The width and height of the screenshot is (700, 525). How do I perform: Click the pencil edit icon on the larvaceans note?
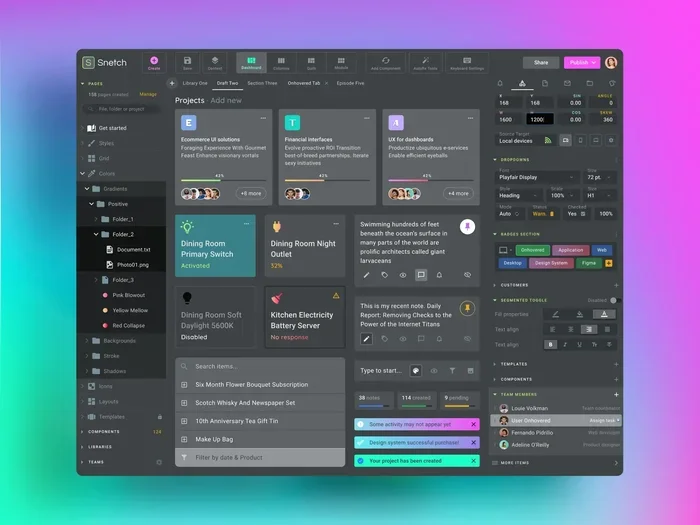point(366,275)
